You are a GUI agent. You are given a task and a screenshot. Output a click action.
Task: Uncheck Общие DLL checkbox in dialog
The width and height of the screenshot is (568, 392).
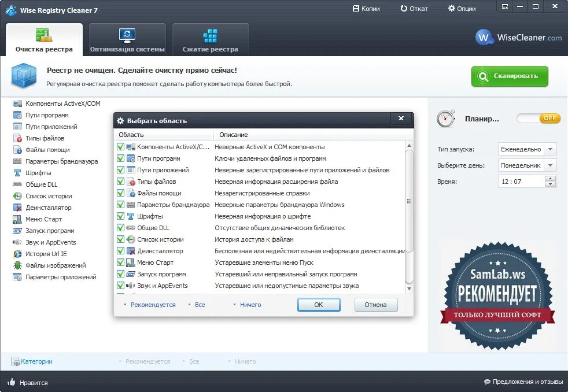pos(121,228)
